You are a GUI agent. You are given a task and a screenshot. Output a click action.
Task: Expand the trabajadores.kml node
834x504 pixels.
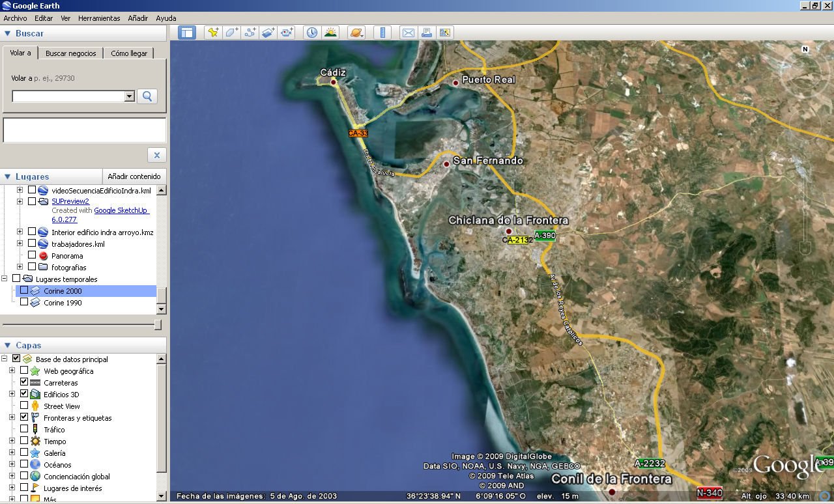click(x=21, y=244)
